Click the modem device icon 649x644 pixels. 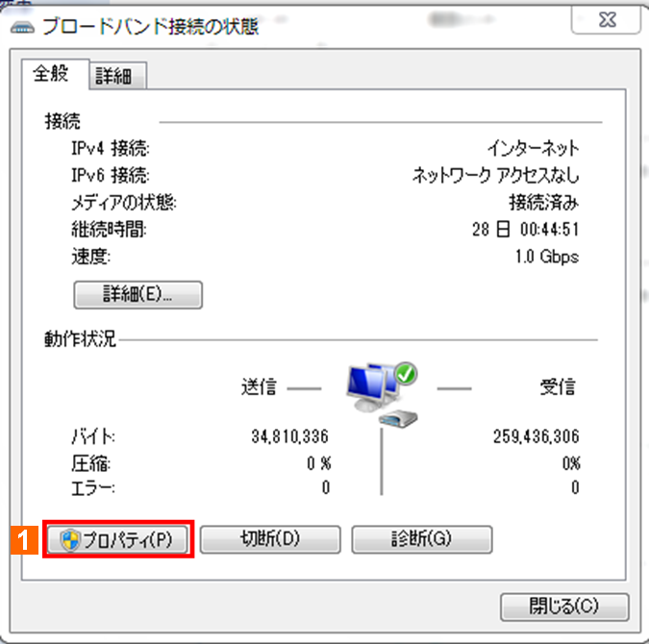click(x=398, y=419)
